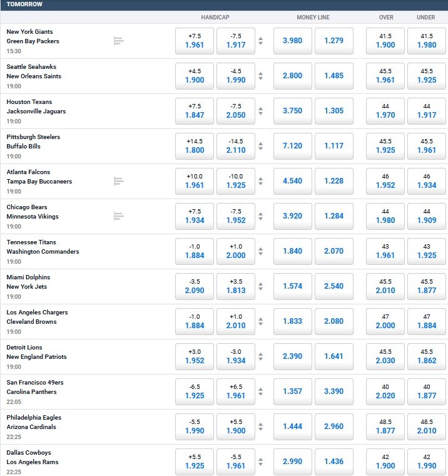This screenshot has width=448, height=476.
Task: Expand more lines for Titans vs Commanders
Action: [x=260, y=251]
